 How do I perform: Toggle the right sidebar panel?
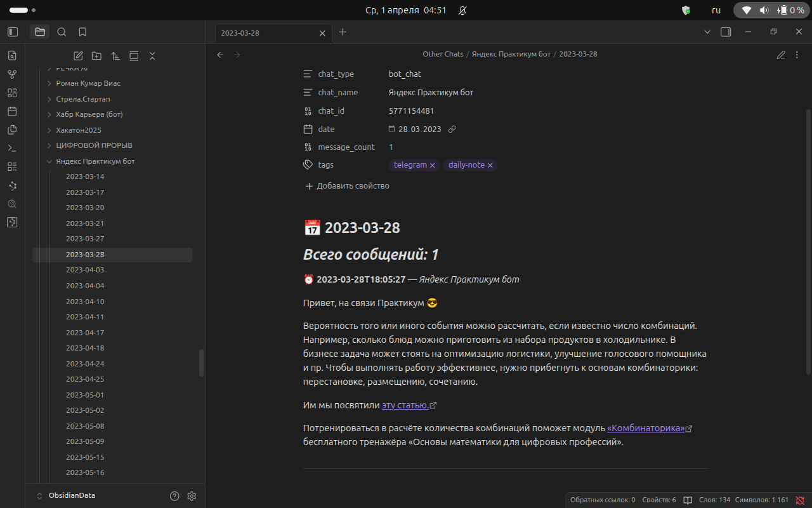coord(726,32)
